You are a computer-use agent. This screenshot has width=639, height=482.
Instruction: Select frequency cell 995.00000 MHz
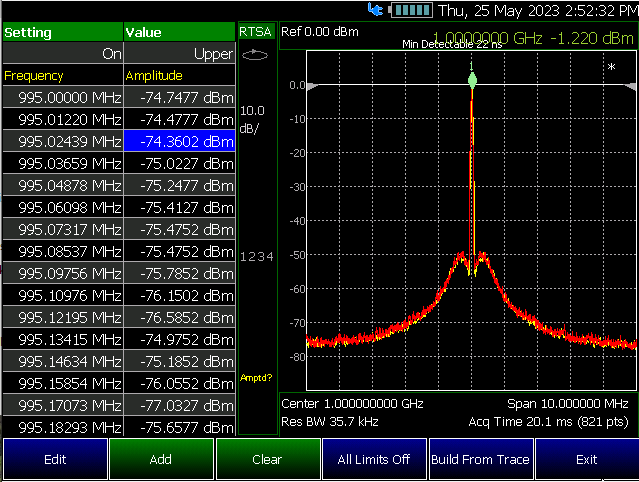pyautogui.click(x=63, y=97)
